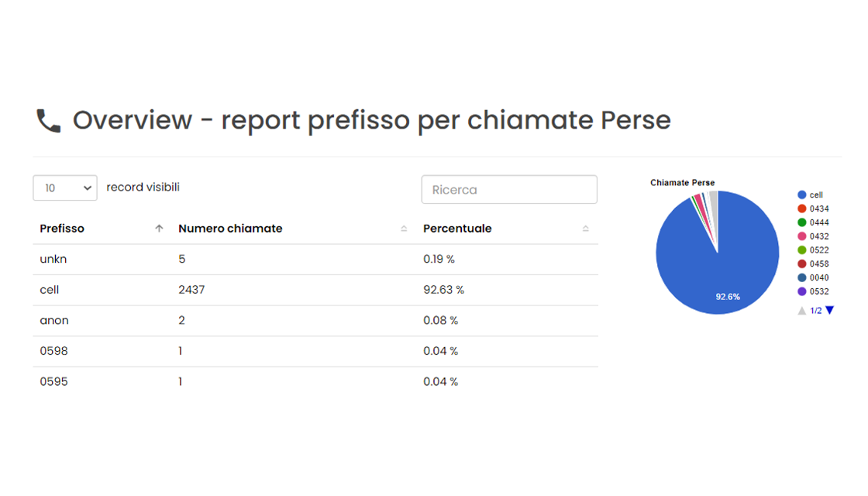The height and width of the screenshot is (496, 868).
Task: Click inside the Ricerca search field
Action: 509,189
